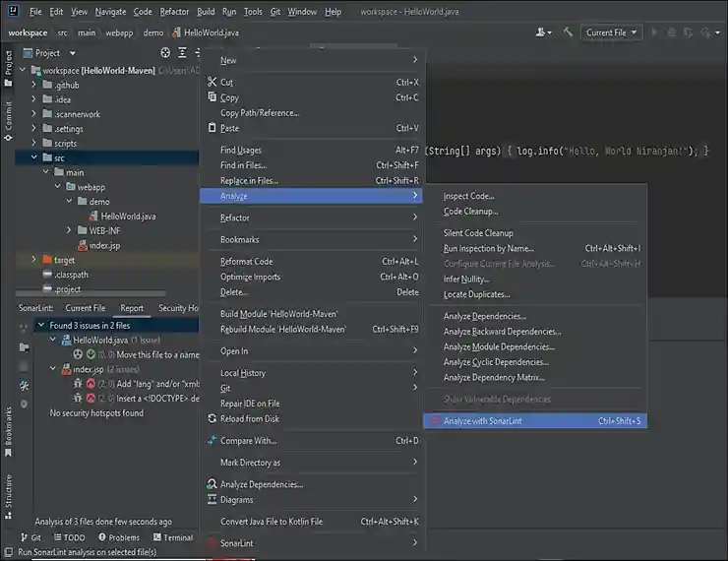Open the Bookmarks tool window sidebar button
This screenshot has height=561, width=728.
tap(8, 428)
